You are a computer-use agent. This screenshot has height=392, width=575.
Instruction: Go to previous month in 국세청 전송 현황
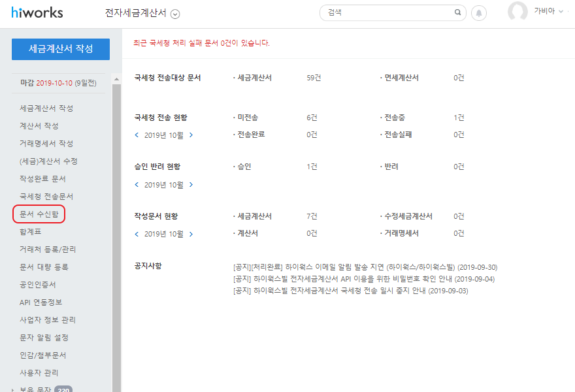click(x=137, y=135)
